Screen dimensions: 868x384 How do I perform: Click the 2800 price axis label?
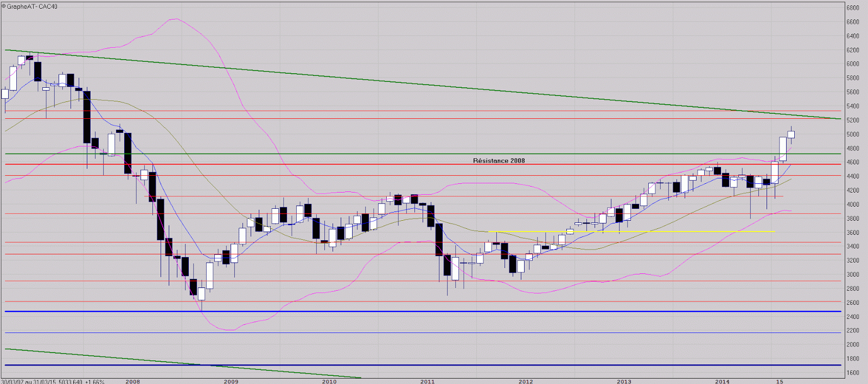point(853,289)
